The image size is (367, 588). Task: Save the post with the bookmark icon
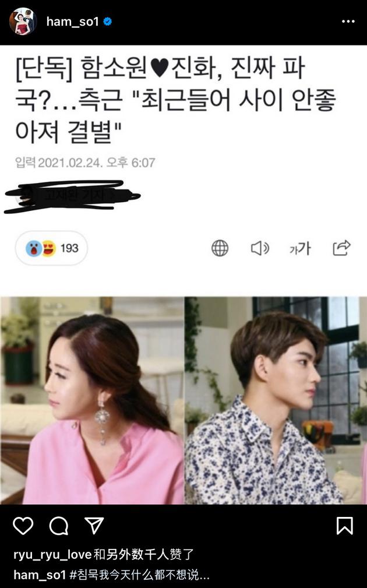tap(344, 526)
